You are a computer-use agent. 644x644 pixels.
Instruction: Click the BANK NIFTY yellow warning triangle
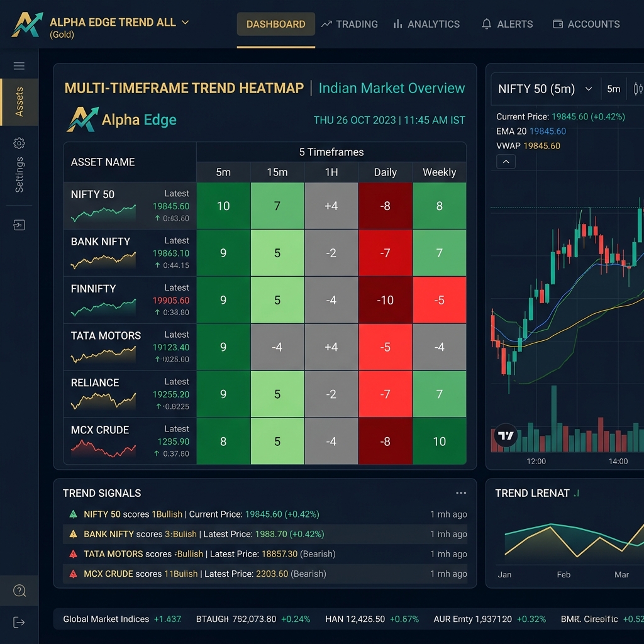coord(73,534)
